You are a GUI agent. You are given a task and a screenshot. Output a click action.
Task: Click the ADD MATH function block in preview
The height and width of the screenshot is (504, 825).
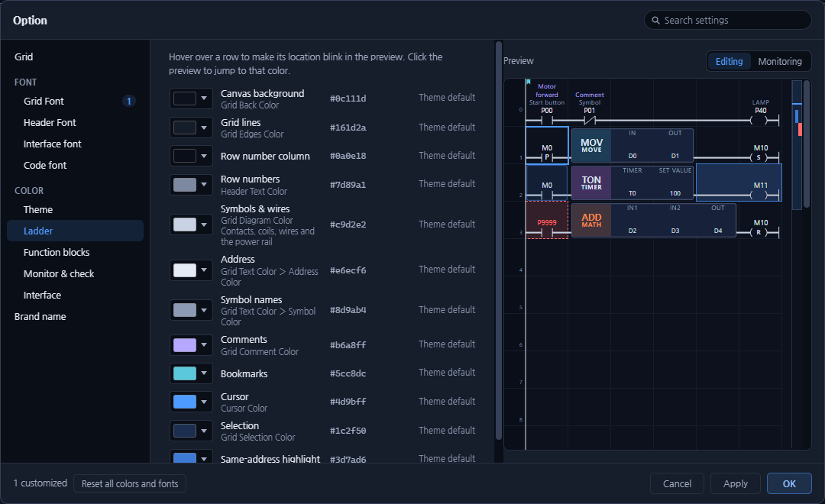[x=653, y=220]
